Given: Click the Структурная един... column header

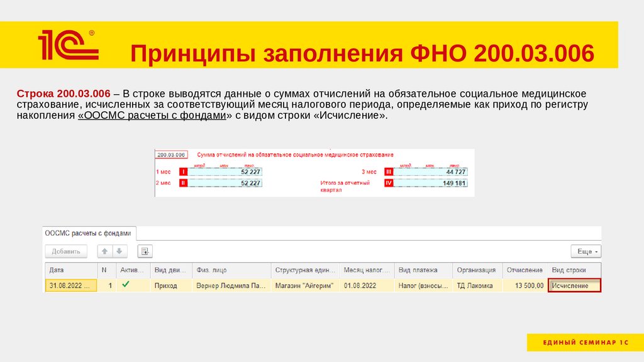Looking at the screenshot, I should [x=305, y=270].
